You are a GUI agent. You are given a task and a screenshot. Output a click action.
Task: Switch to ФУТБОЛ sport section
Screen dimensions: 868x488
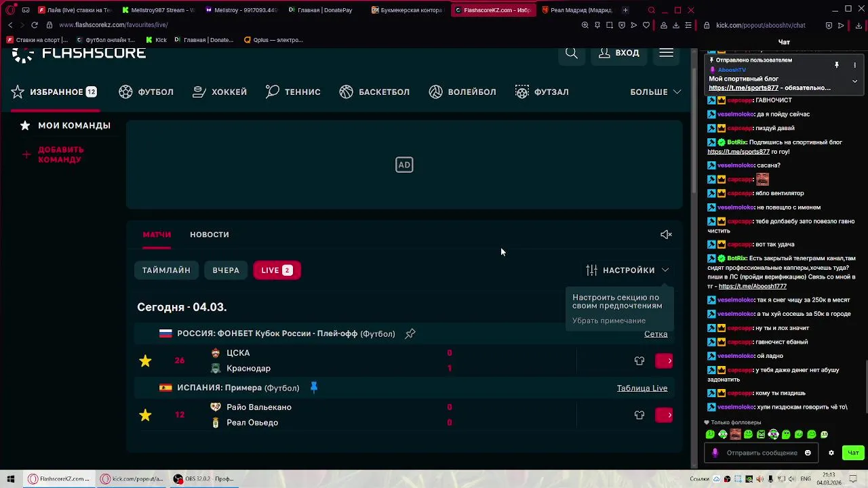(x=146, y=92)
